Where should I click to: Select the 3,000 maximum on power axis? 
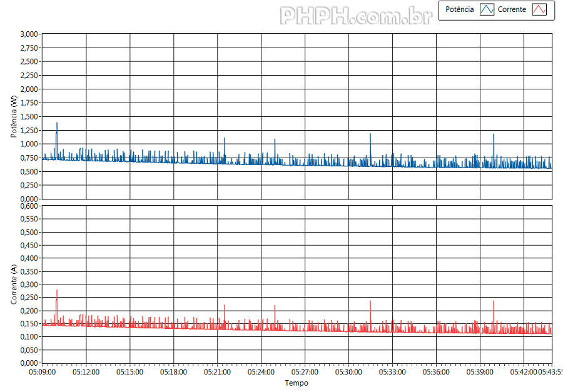[x=29, y=34]
